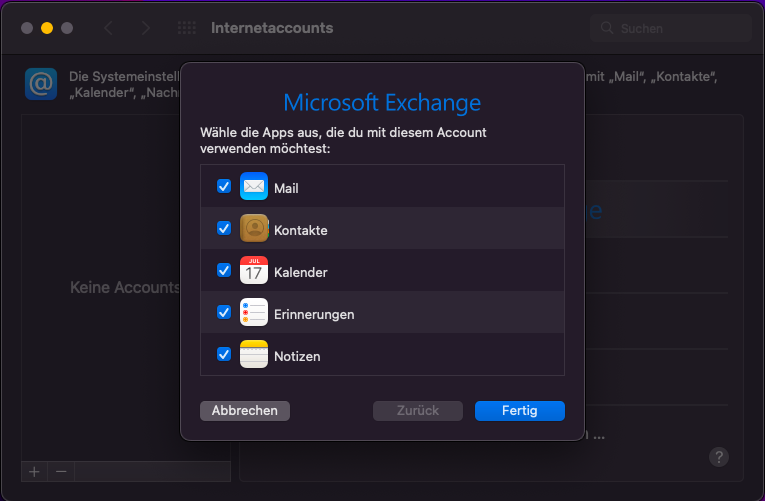Click the Kalender label text

pos(301,272)
